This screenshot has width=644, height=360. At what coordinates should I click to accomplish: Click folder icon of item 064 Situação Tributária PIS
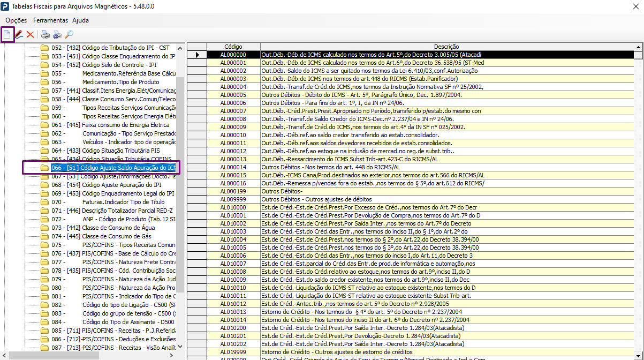coord(44,151)
